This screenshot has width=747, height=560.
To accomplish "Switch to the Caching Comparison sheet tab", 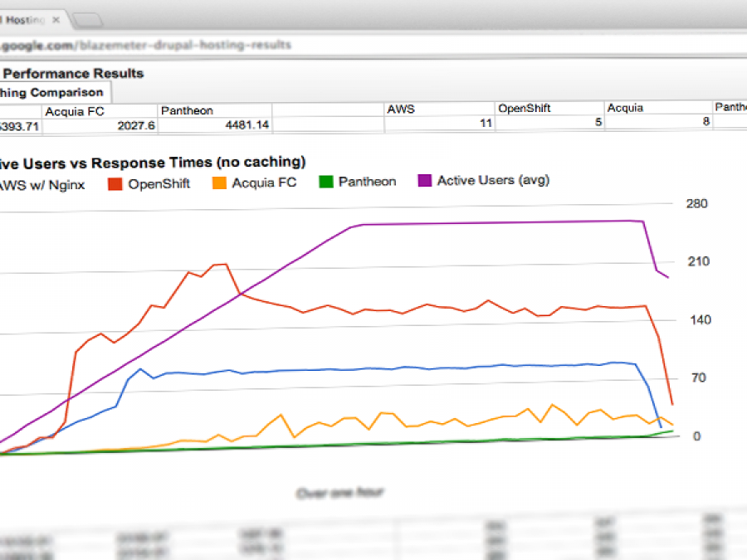I will tap(52, 92).
